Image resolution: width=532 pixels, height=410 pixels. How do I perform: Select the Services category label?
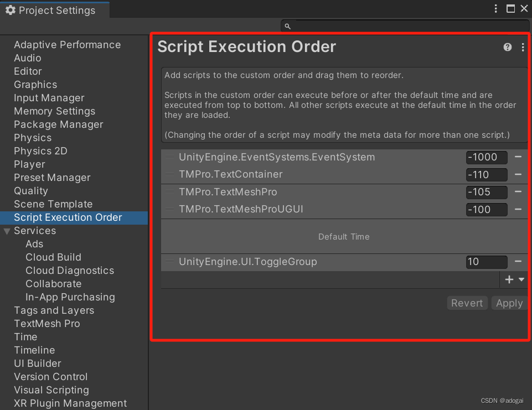pyautogui.click(x=35, y=231)
